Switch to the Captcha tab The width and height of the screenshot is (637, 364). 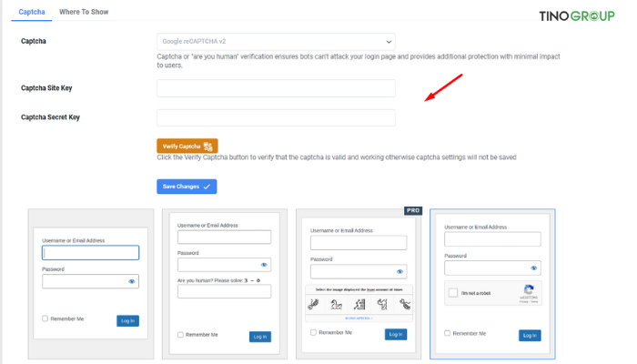[32, 12]
